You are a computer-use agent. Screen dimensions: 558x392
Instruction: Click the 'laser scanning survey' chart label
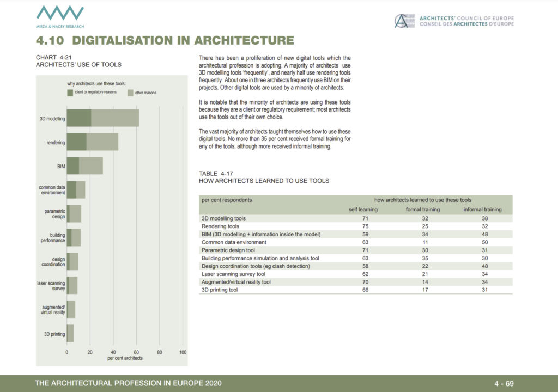coord(51,286)
